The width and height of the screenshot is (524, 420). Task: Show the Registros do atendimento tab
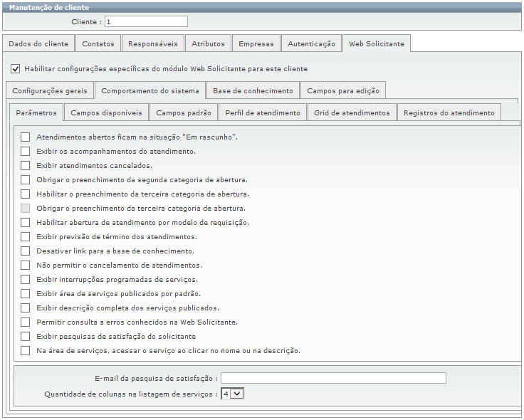click(x=449, y=112)
